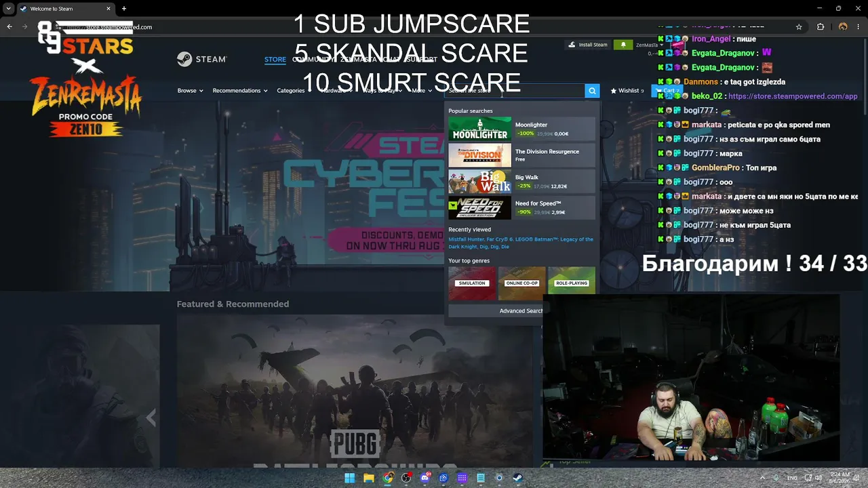The height and width of the screenshot is (488, 868).
Task: Switch to Chrome in the taskbar
Action: click(387, 478)
